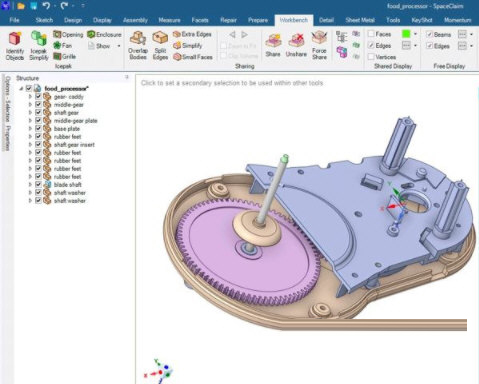Save with the disk icon

(34, 6)
